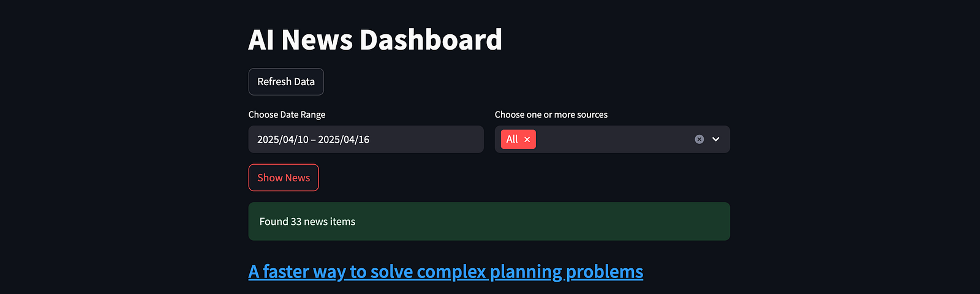Viewport: 980px width, 294px height.
Task: Click the Refresh Data button
Action: click(286, 81)
